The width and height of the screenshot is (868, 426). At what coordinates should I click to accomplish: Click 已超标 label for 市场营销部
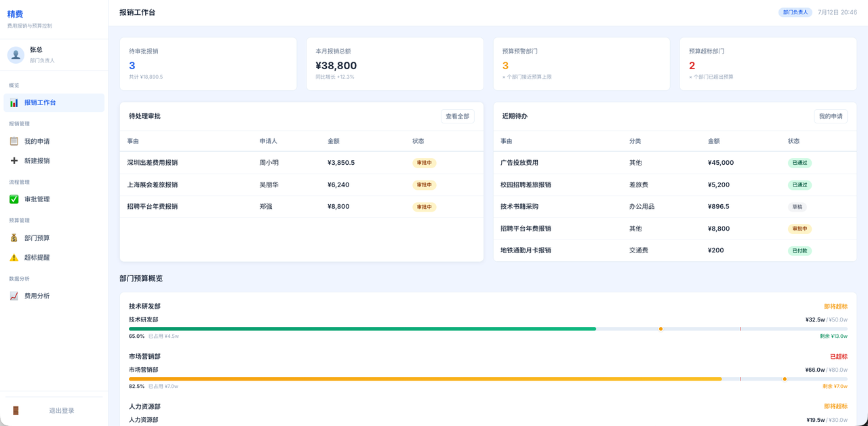(x=839, y=357)
